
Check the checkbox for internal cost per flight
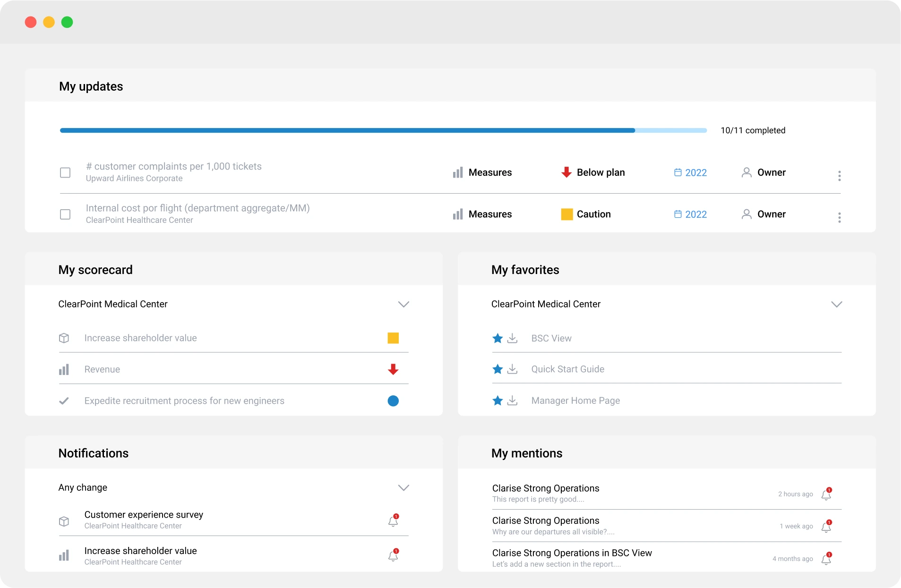point(65,214)
